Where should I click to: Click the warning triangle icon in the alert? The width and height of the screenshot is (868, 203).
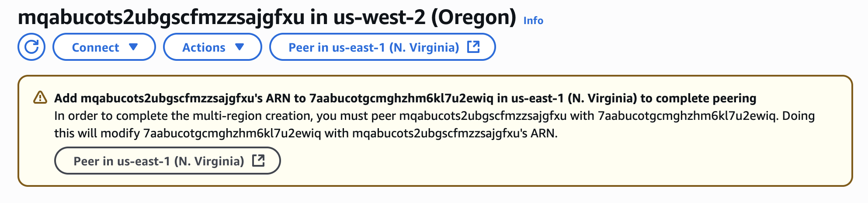pos(40,98)
